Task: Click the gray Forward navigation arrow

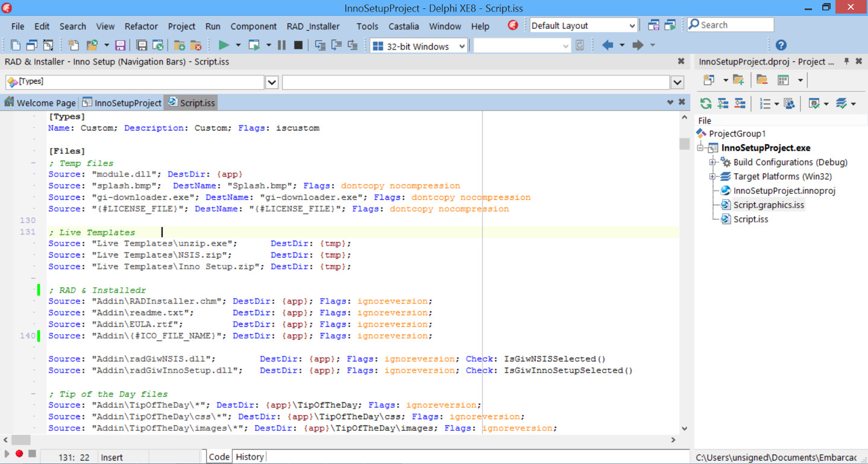Action: coord(638,45)
